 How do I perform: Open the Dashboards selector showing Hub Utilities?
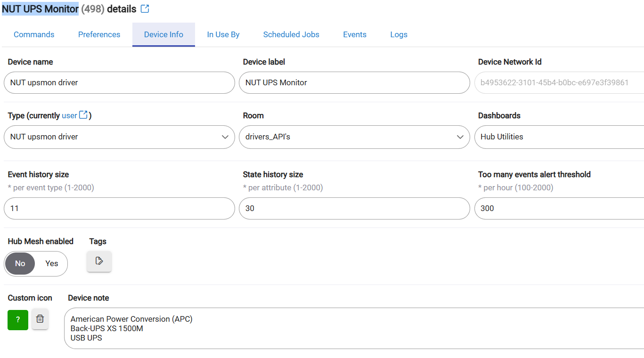coord(559,137)
